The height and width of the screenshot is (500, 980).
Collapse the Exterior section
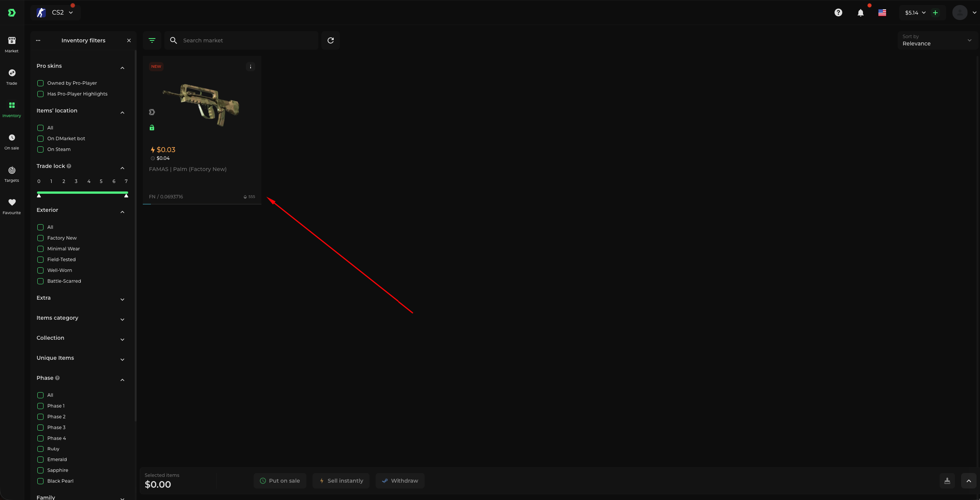point(122,212)
